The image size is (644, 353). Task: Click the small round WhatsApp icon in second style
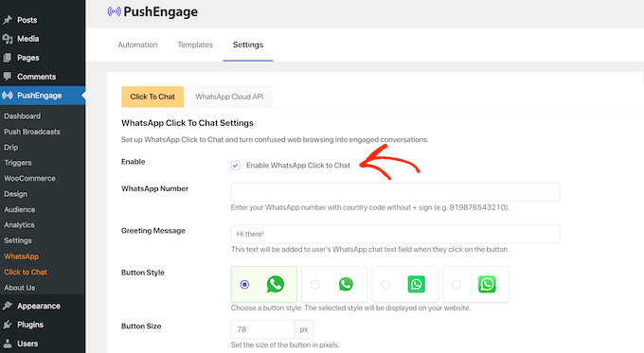point(346,284)
